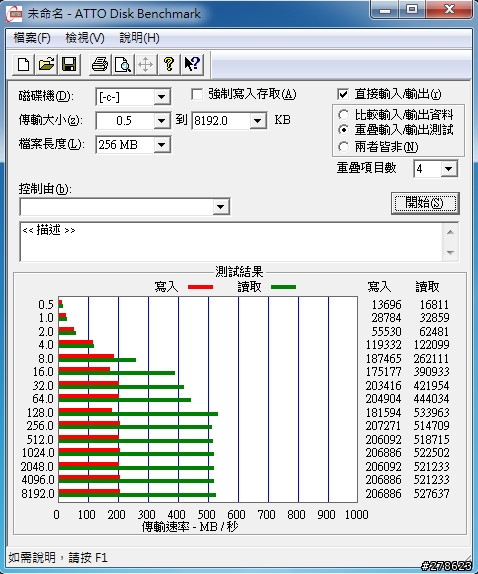The width and height of the screenshot is (478, 574).
Task: Save the benchmark results with floppy icon
Action: pos(69,64)
